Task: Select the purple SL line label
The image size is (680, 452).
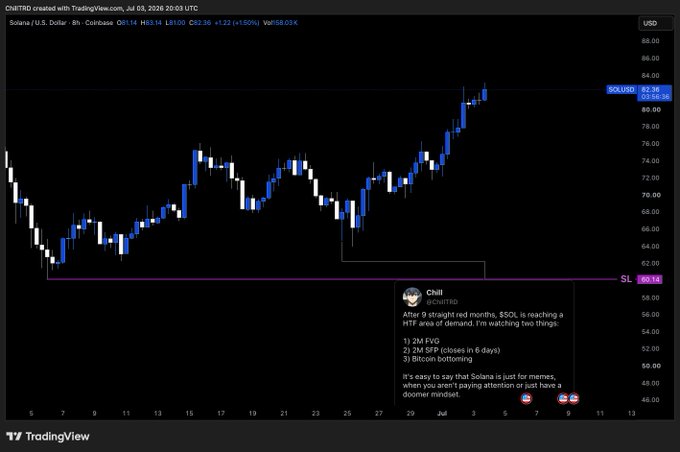Action: (x=626, y=279)
